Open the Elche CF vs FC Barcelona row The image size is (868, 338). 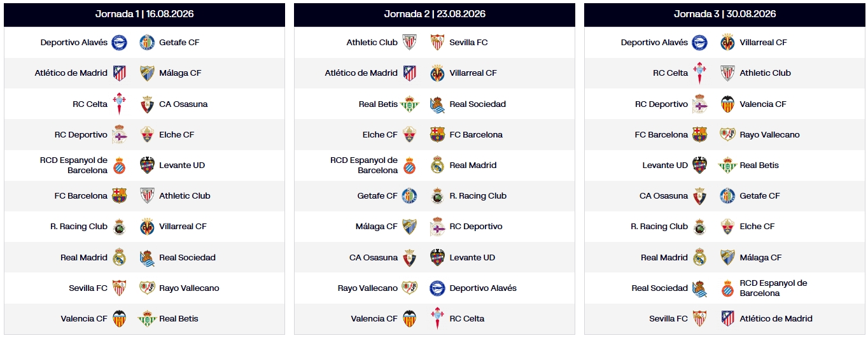tap(435, 135)
